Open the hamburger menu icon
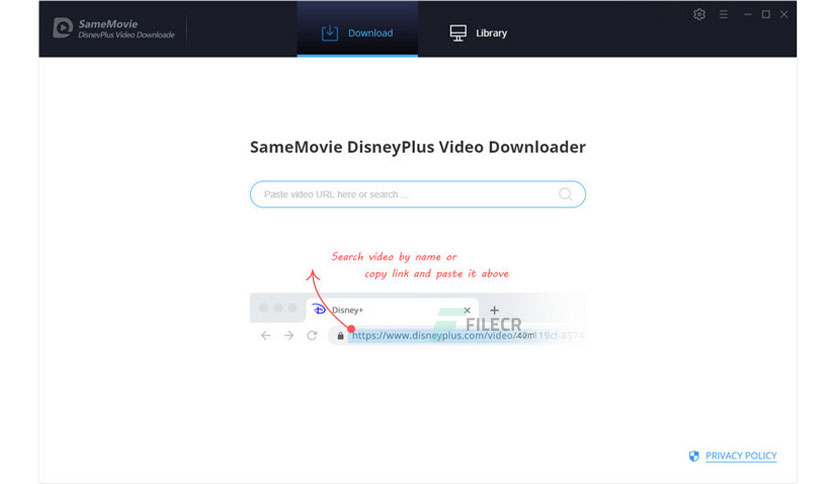Screen dimensions: 836x484 724,14
